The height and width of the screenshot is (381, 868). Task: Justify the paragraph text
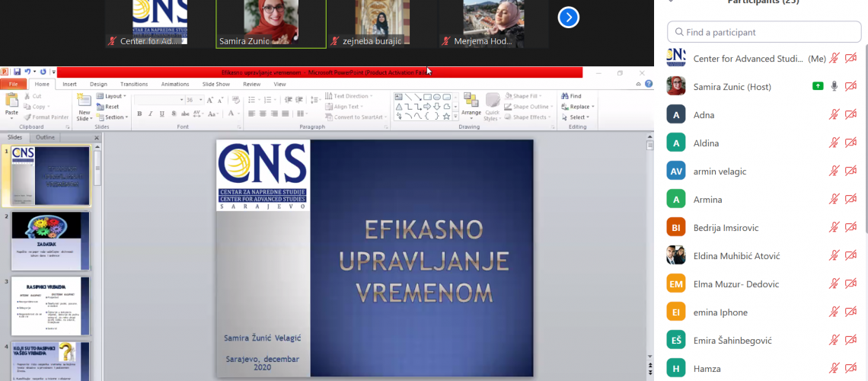click(286, 114)
